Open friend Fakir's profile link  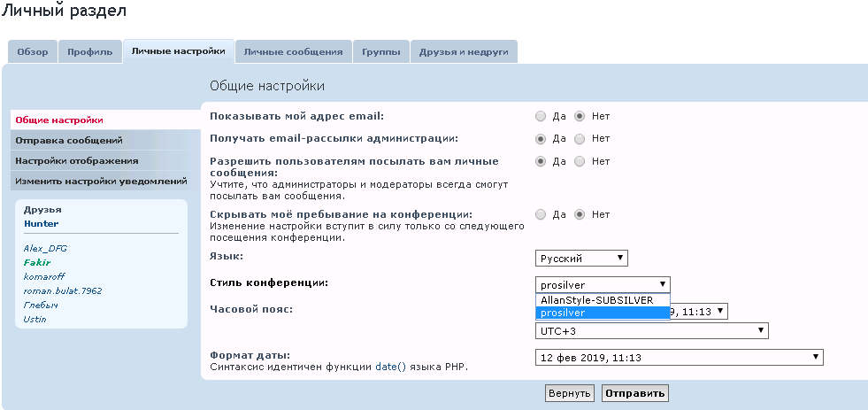(37, 262)
